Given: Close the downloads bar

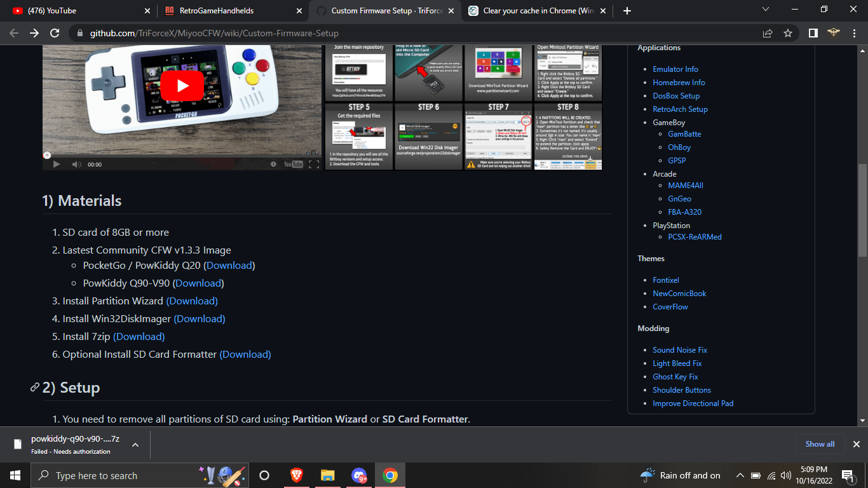Looking at the screenshot, I should 856,444.
